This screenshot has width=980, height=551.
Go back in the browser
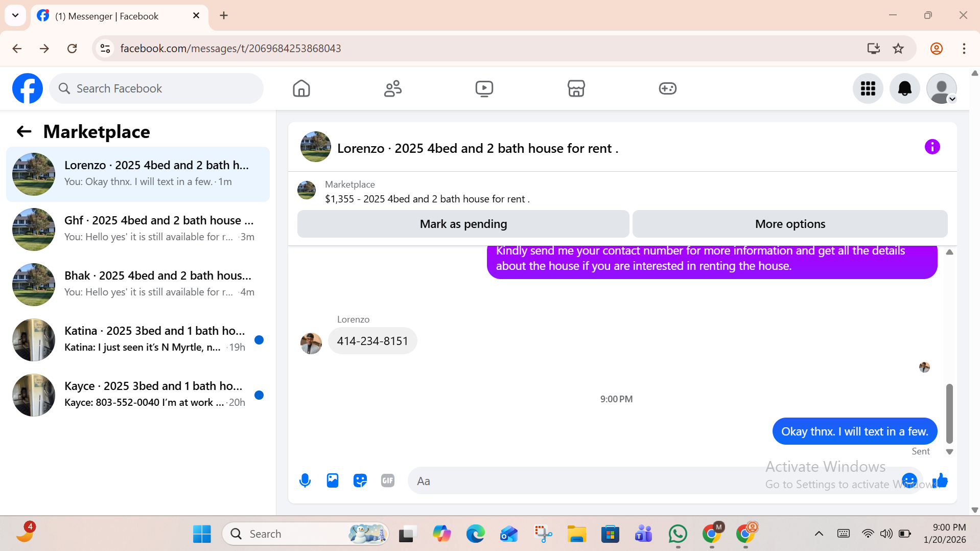tap(17, 49)
